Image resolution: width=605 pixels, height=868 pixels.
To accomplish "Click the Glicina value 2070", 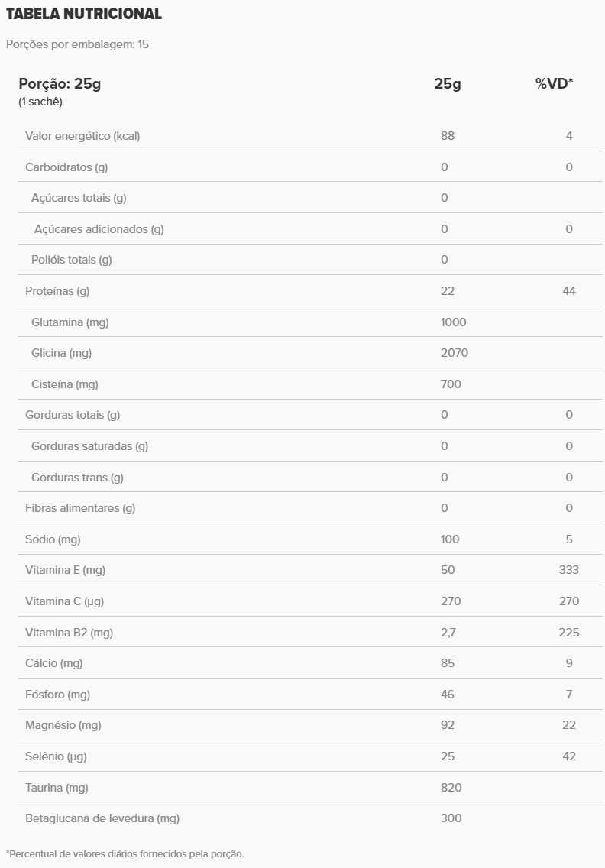I will coord(454,353).
